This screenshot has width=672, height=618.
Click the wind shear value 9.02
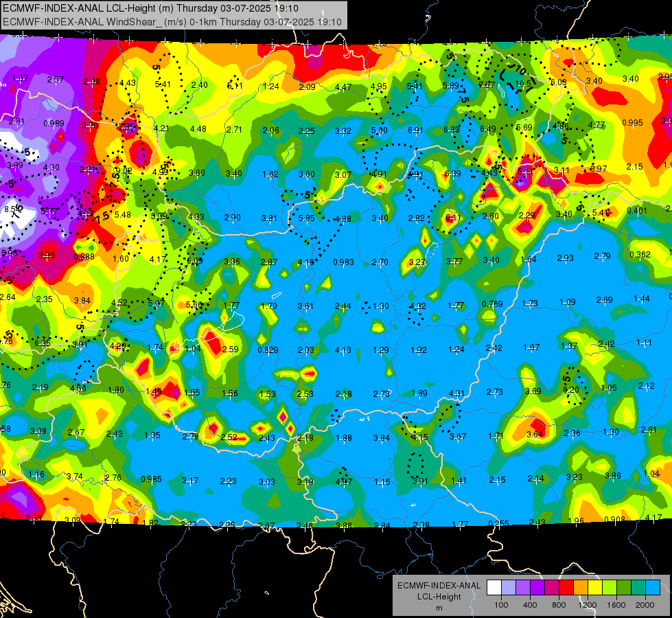tap(124, 170)
